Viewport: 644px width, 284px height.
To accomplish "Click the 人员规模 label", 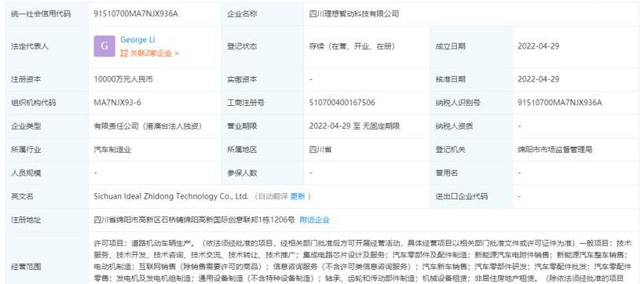I will (26, 173).
